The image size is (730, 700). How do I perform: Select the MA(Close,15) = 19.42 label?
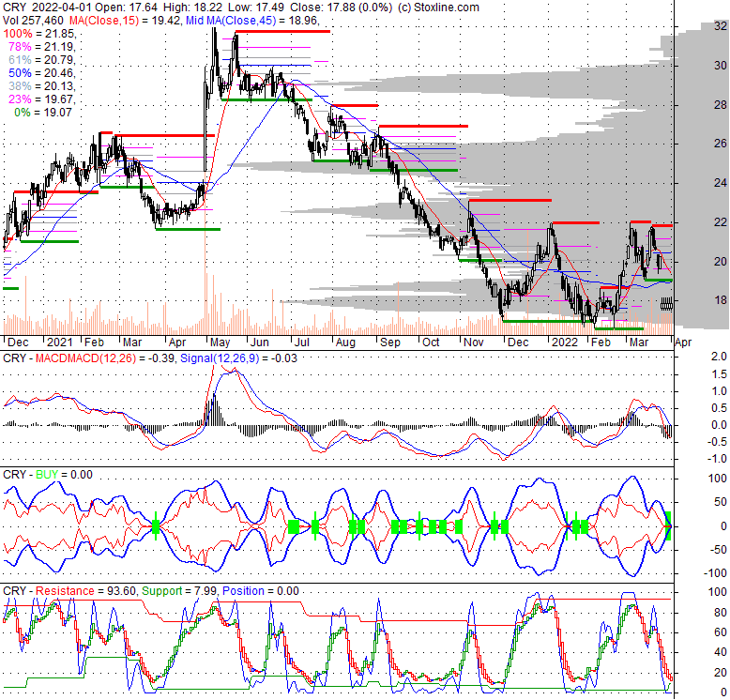tap(125, 21)
